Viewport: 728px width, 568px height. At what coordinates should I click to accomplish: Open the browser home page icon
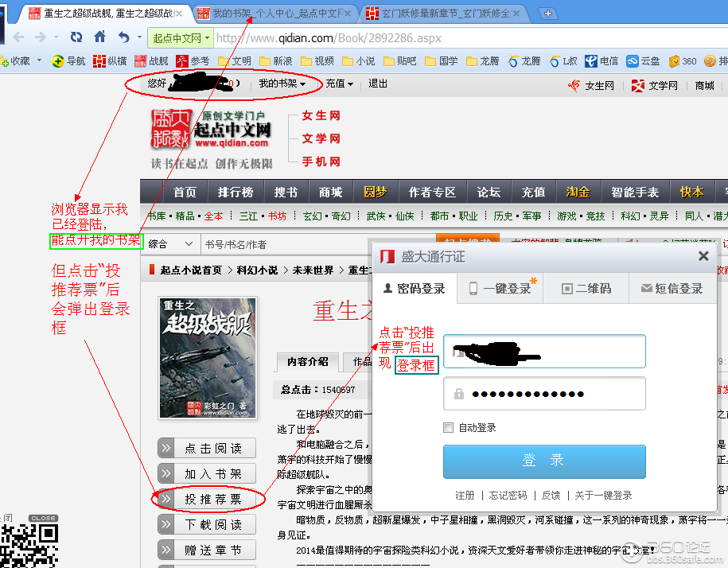coord(99,37)
